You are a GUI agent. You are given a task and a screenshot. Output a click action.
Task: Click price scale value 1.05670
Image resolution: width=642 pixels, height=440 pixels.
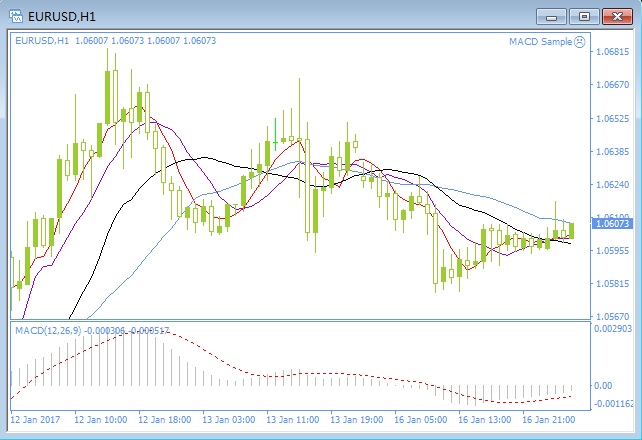[x=613, y=317]
